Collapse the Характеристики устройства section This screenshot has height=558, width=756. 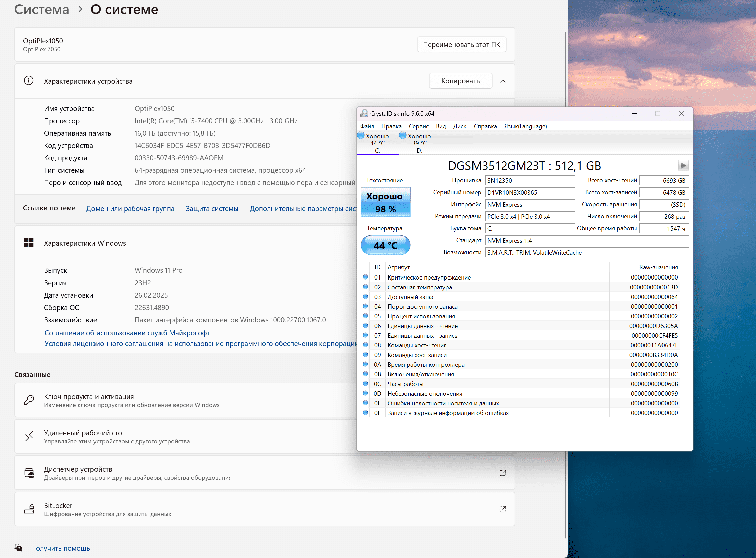coord(502,81)
